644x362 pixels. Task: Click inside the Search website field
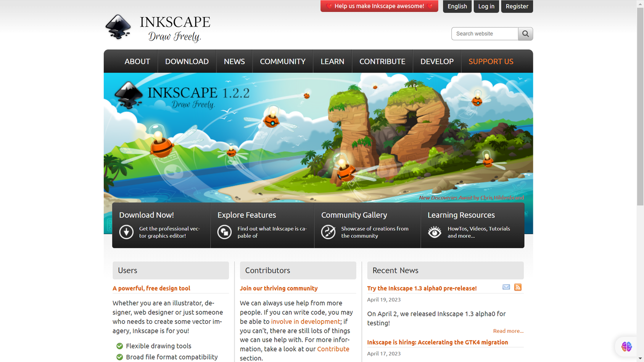(485, 34)
